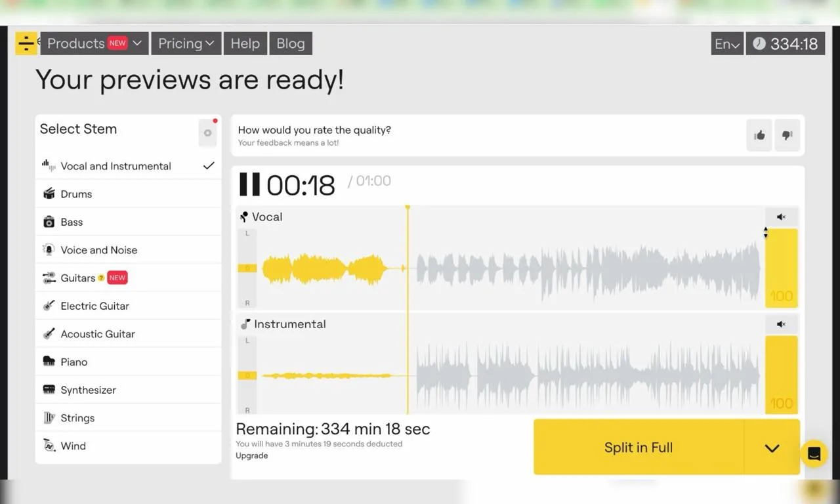Expand the Pricing menu
The width and height of the screenshot is (840, 504).
pos(186,43)
